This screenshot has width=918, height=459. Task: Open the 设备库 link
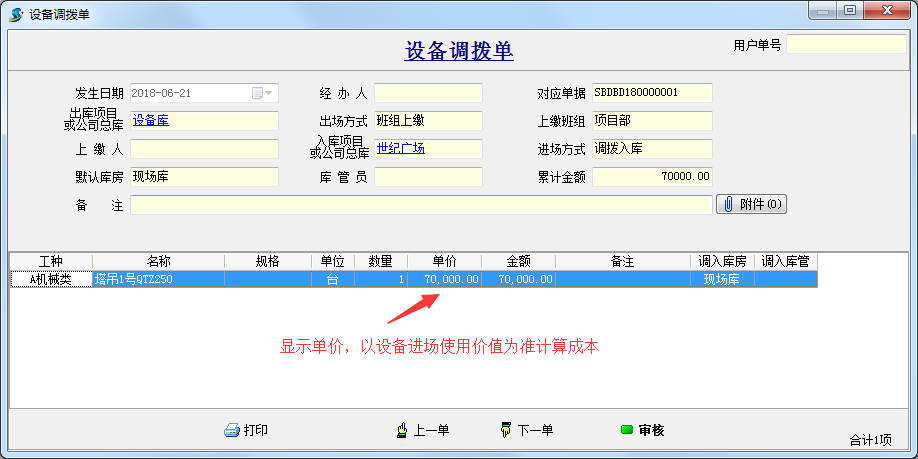pos(151,121)
